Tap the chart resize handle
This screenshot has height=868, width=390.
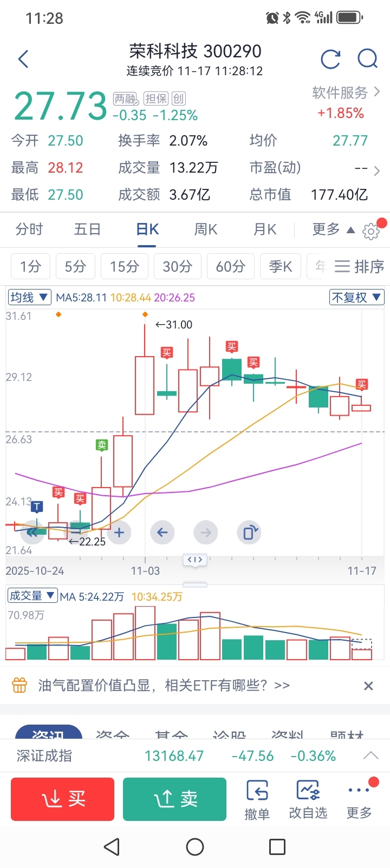pyautogui.click(x=195, y=560)
